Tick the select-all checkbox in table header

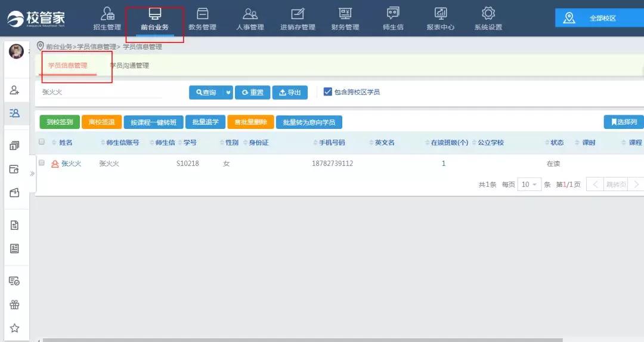point(42,142)
